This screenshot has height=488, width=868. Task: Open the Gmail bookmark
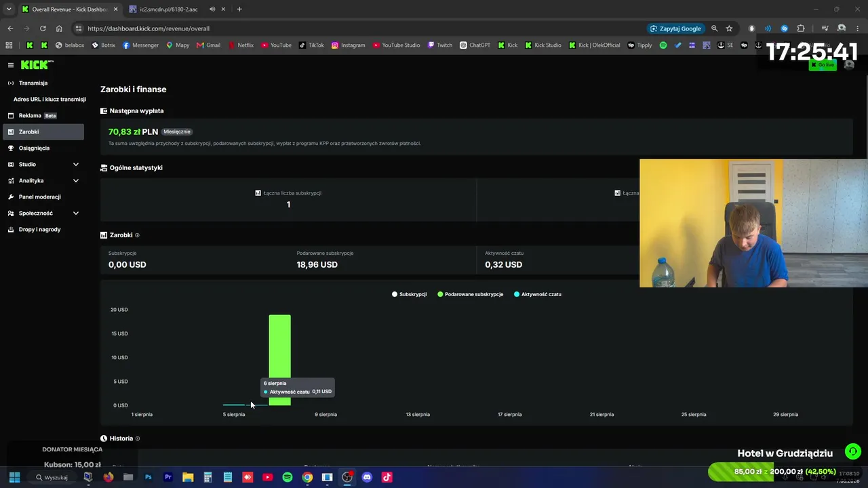click(x=209, y=45)
